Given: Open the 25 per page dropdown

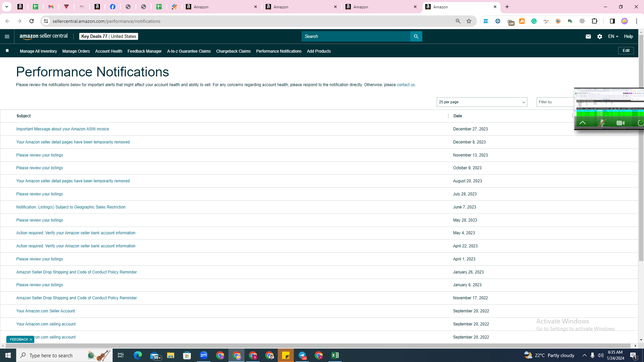Looking at the screenshot, I should [482, 102].
